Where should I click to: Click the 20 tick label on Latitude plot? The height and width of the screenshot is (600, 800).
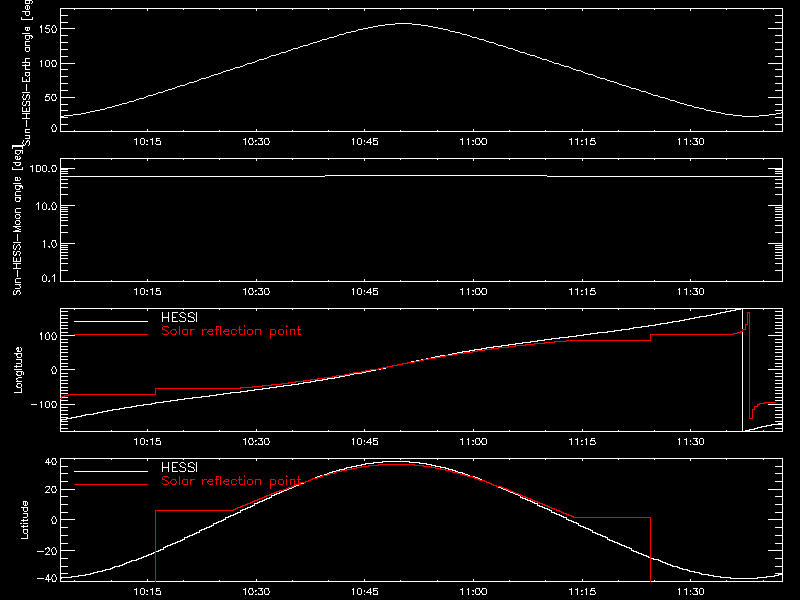[51, 490]
